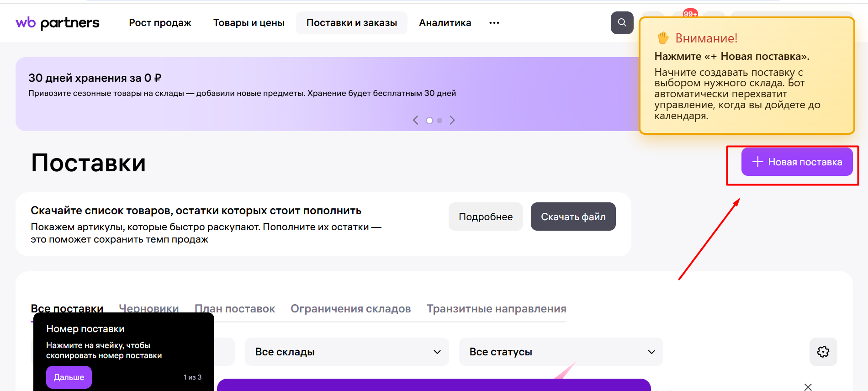The image size is (868, 391).
Task: Show previous banner with left chevron
Action: [x=415, y=120]
